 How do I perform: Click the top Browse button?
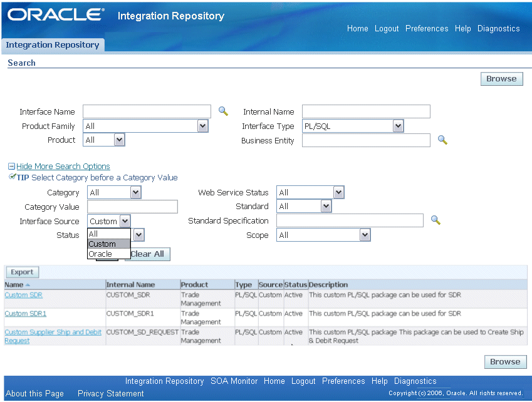coord(501,79)
